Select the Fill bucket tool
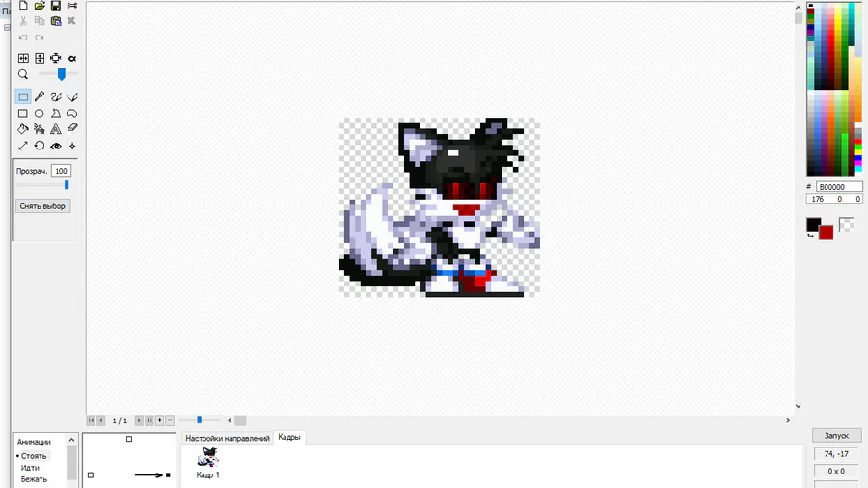Screen dimensions: 868x488 23,129
